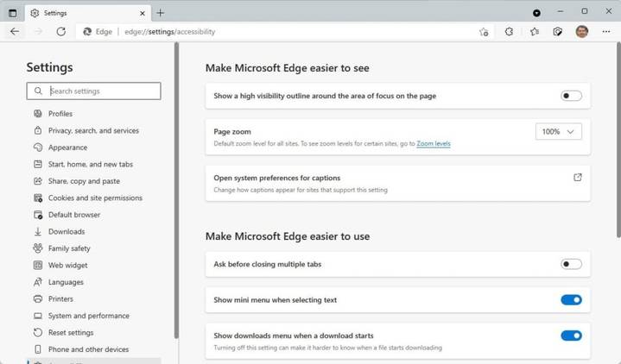Select Languages in sidebar
Image resolution: width=621 pixels, height=364 pixels.
pos(66,282)
